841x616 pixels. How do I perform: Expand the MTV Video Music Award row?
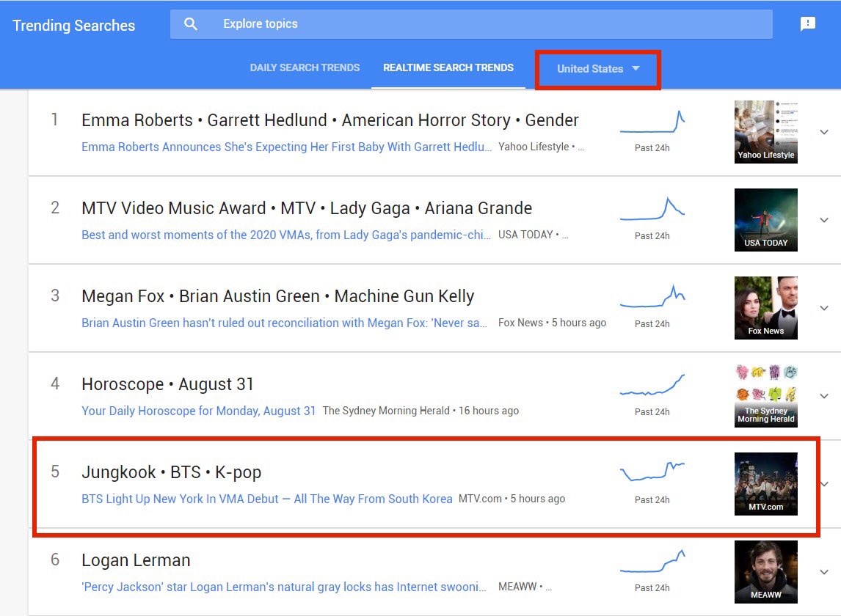click(824, 220)
